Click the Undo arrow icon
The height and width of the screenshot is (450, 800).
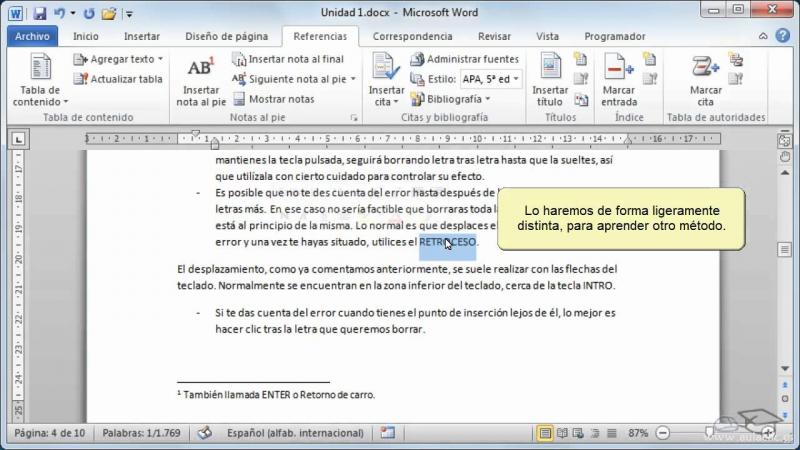(x=60, y=13)
